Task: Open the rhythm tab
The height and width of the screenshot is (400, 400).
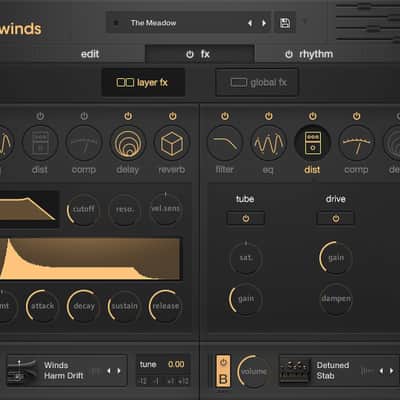Action: click(309, 54)
